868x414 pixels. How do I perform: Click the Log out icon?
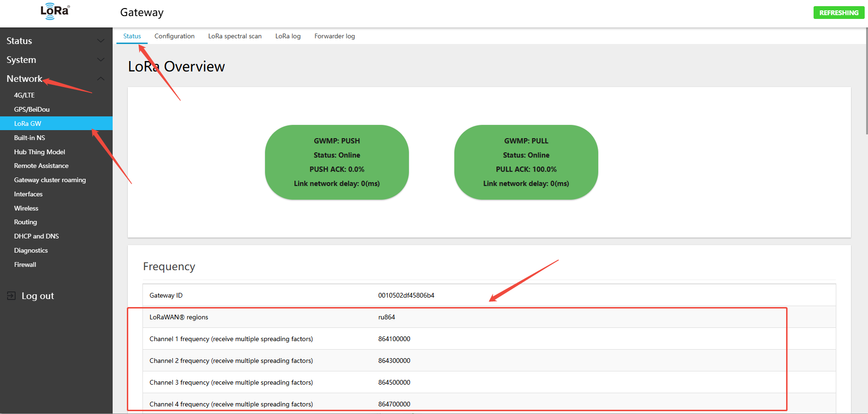[x=11, y=296]
